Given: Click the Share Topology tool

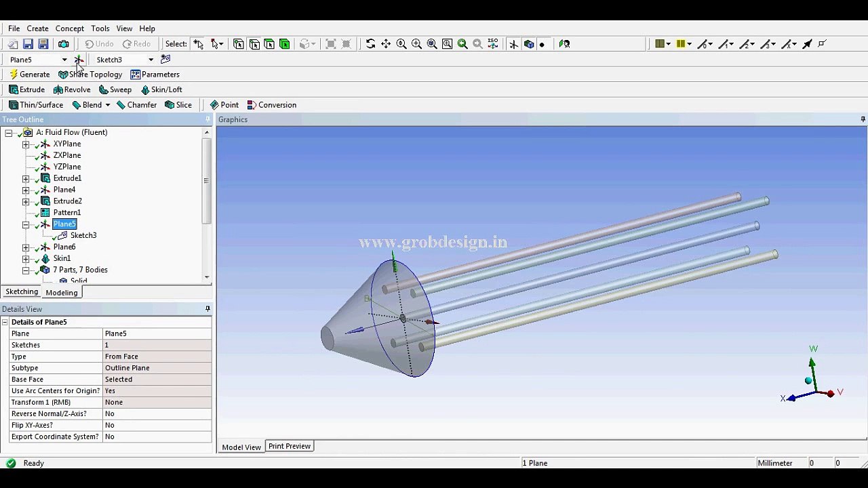Looking at the screenshot, I should tap(90, 75).
